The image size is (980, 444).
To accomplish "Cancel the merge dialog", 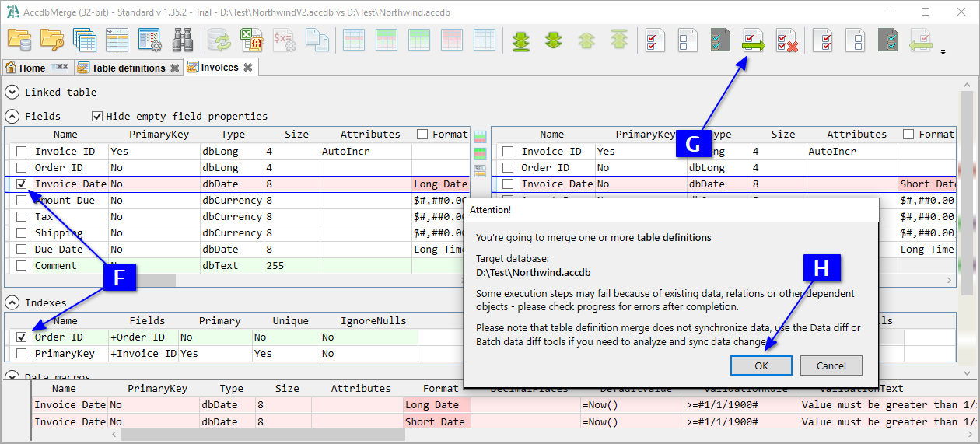I will point(831,365).
